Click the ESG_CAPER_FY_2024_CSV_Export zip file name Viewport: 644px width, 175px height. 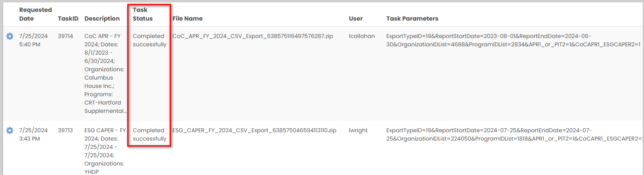pyautogui.click(x=254, y=130)
